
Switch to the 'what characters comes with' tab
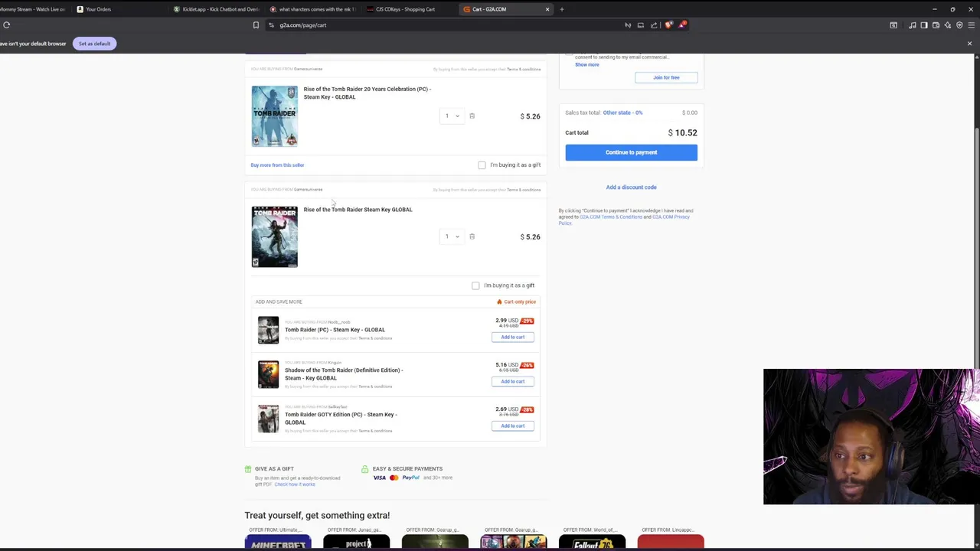tap(314, 9)
